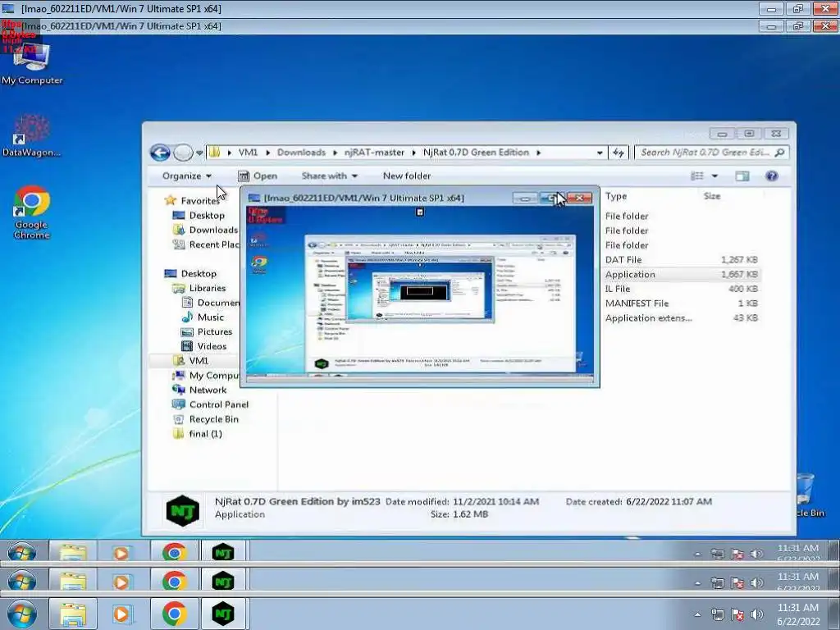840x630 pixels.
Task: Click the VM1 breadcrumb in address bar
Action: pyautogui.click(x=248, y=153)
